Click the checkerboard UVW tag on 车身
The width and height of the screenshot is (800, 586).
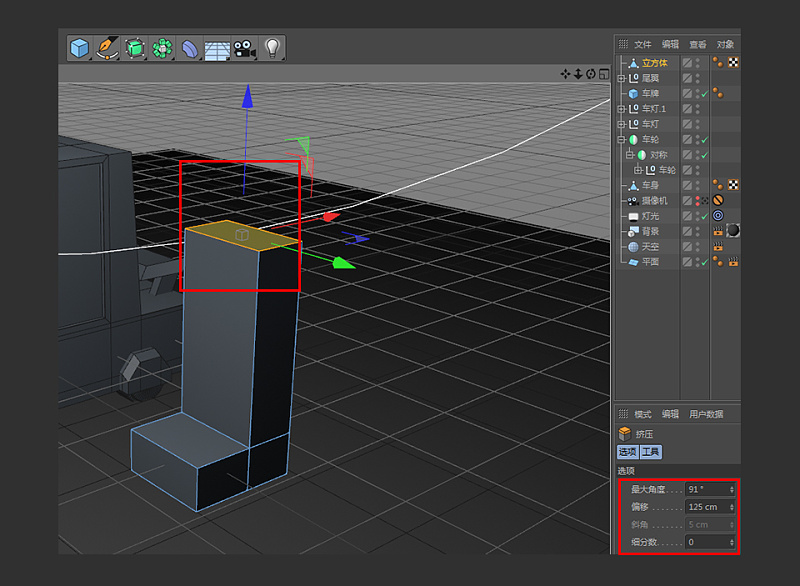click(x=733, y=185)
